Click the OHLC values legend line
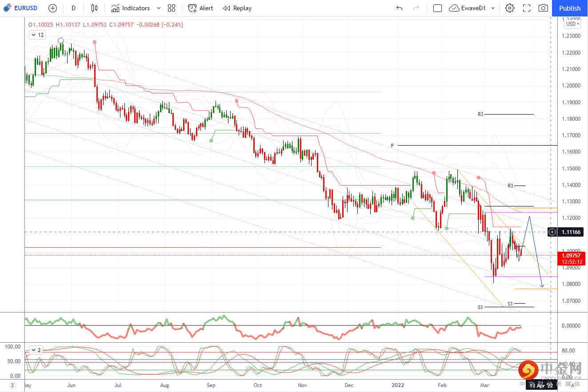 106,25
